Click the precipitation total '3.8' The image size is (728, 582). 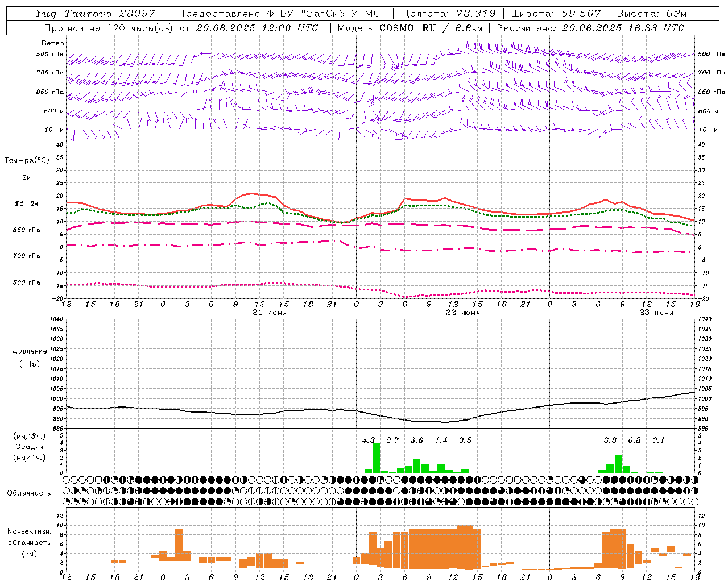tap(610, 440)
